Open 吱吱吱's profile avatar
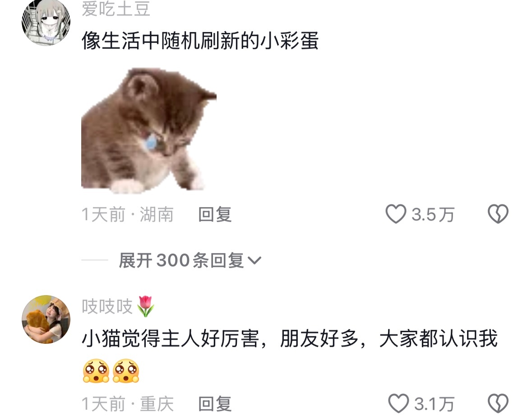The height and width of the screenshot is (416, 532). click(46, 319)
